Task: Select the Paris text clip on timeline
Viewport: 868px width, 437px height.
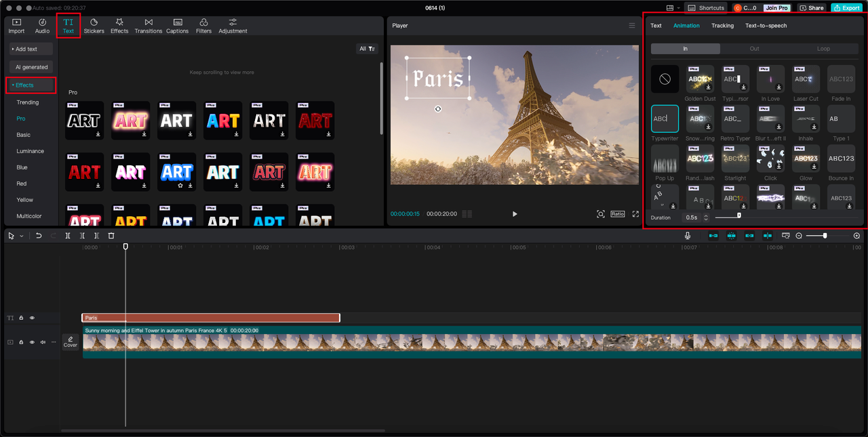Action: point(211,318)
